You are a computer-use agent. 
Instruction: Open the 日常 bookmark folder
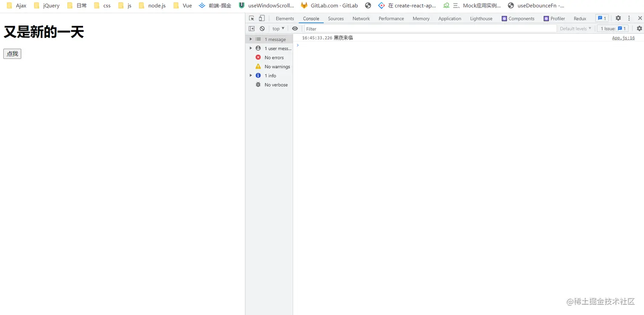point(77,6)
